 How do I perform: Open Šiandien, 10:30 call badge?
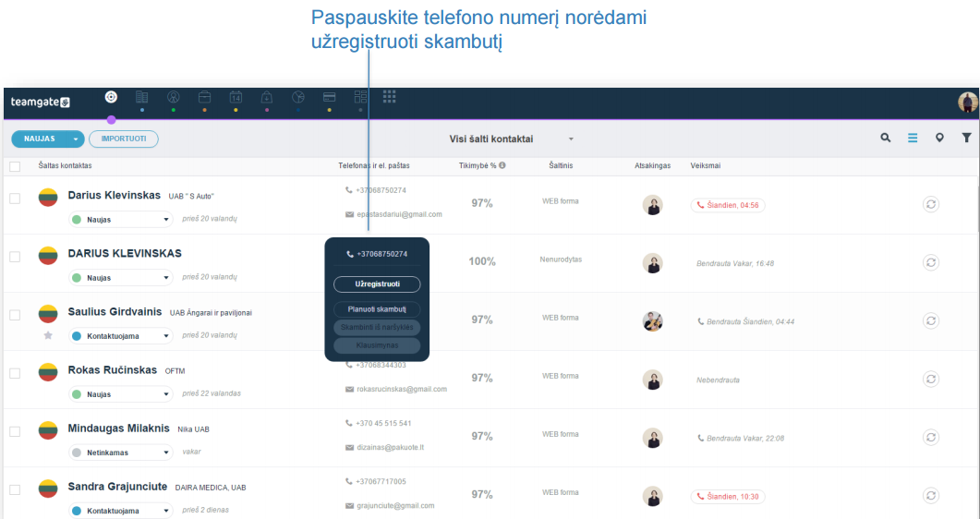[x=728, y=497]
